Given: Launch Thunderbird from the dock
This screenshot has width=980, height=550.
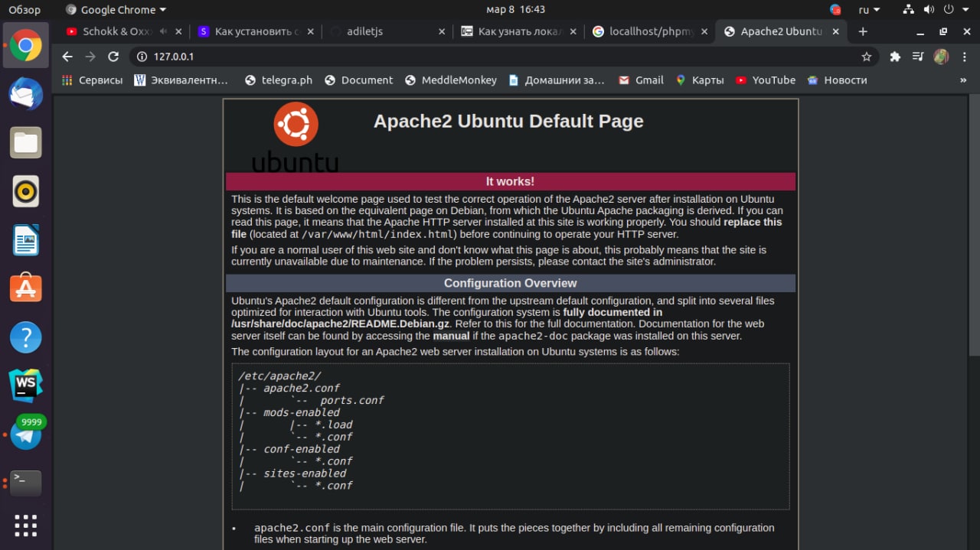Looking at the screenshot, I should (x=25, y=94).
